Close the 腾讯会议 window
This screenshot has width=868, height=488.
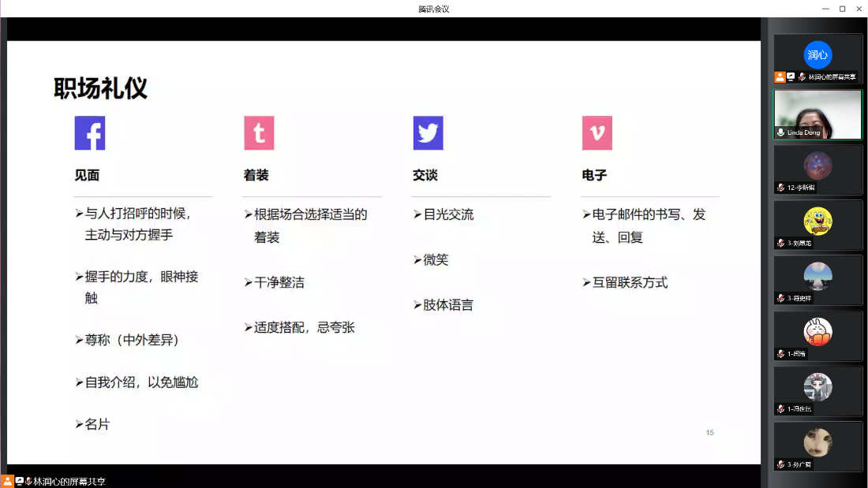pos(859,9)
